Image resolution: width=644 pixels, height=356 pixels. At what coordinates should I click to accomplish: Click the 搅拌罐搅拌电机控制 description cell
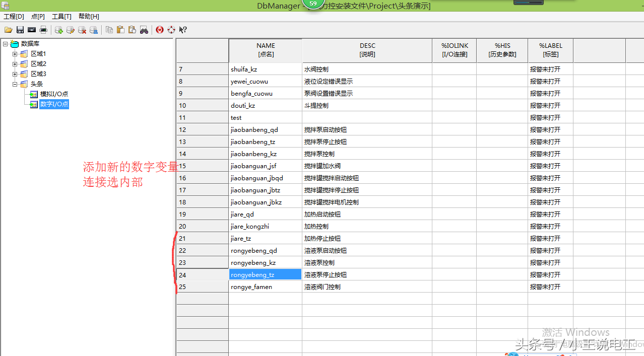click(x=367, y=202)
